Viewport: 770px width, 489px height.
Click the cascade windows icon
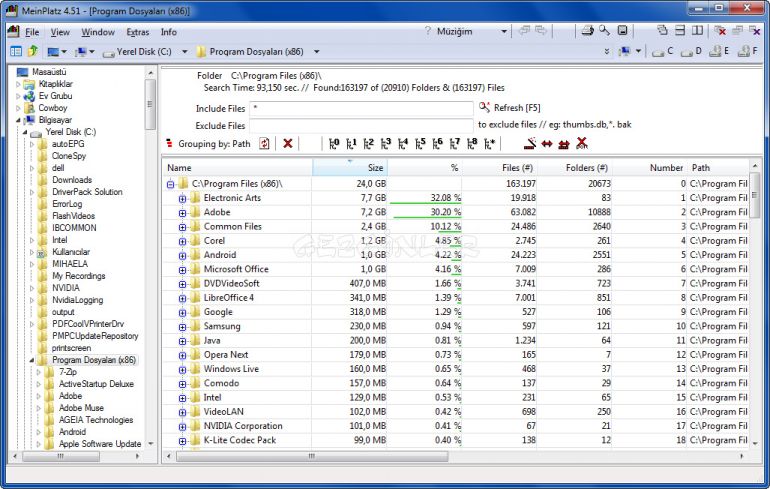(x=662, y=31)
